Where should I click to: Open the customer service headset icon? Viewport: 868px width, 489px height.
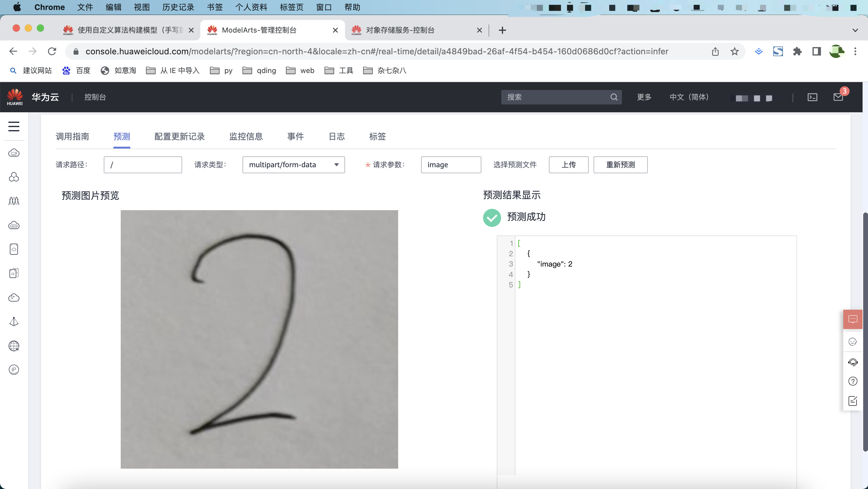tap(853, 362)
